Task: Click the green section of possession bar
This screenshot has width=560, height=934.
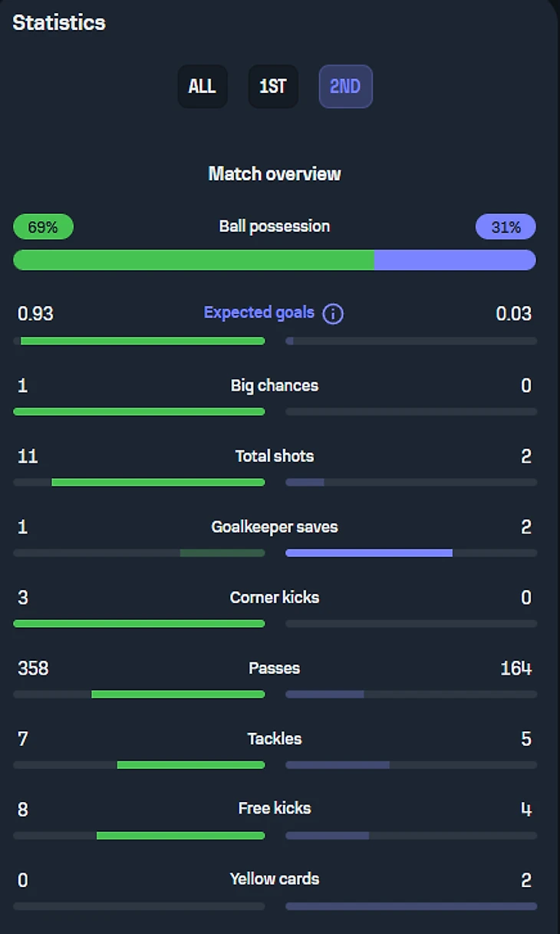Action: [193, 260]
